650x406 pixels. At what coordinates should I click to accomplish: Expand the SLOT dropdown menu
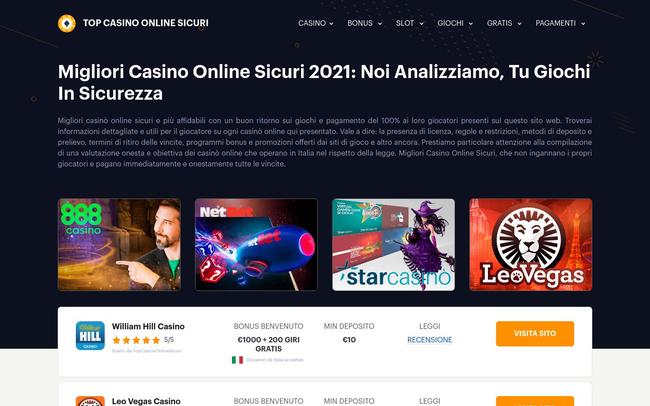[x=410, y=23]
